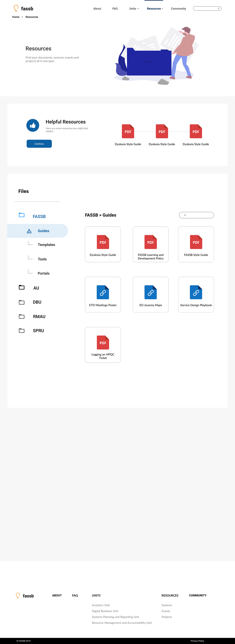The width and height of the screenshot is (235, 644).
Task: Click the thumbs-up Helpful Resources icon
Action: 33,125
